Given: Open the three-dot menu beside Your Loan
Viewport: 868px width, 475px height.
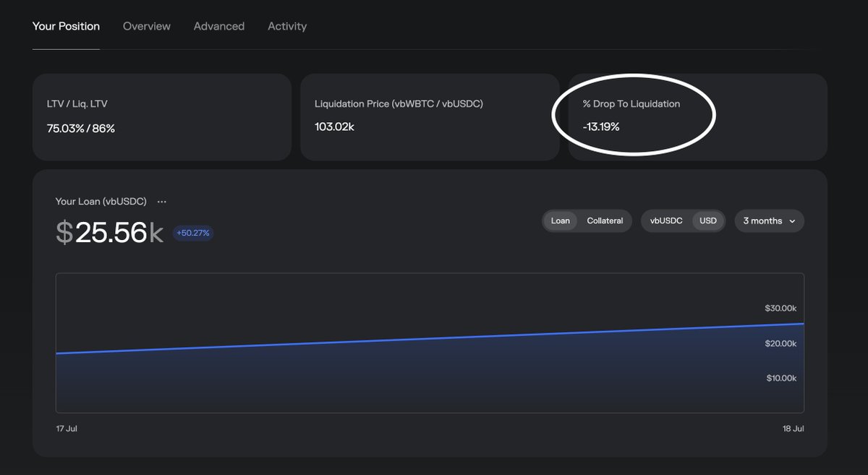Looking at the screenshot, I should pos(162,202).
